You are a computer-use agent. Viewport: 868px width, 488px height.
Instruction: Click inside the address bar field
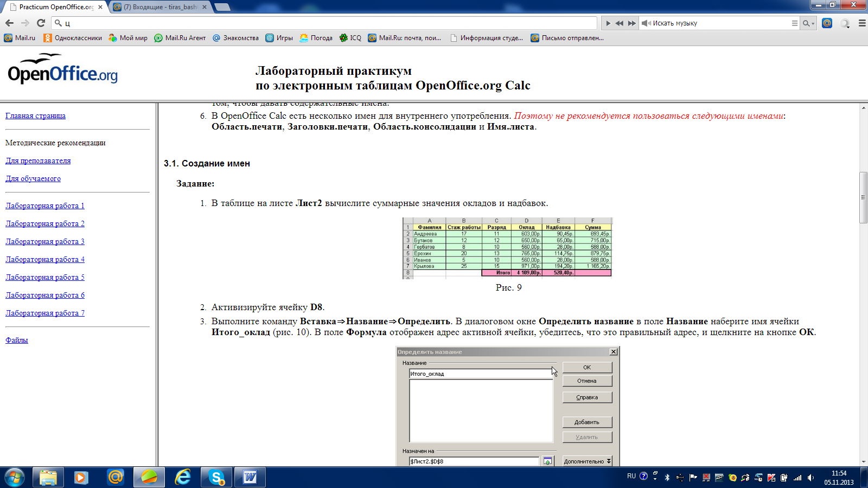tap(324, 23)
